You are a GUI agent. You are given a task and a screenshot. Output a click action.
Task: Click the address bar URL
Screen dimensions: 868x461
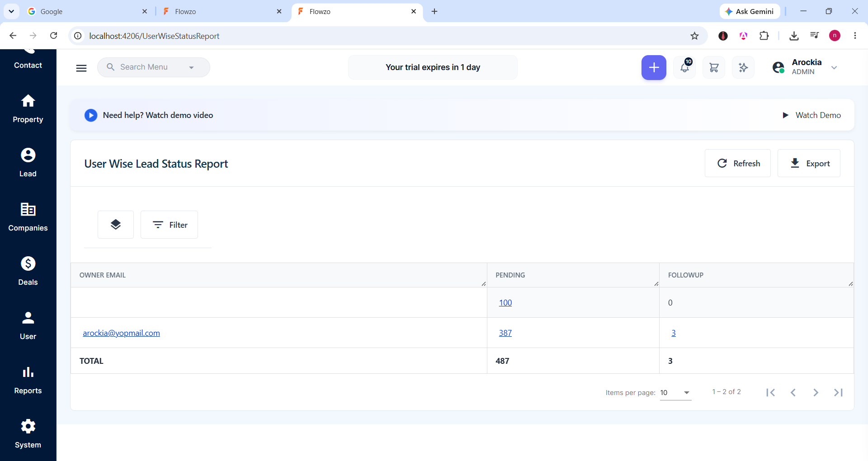tap(154, 36)
